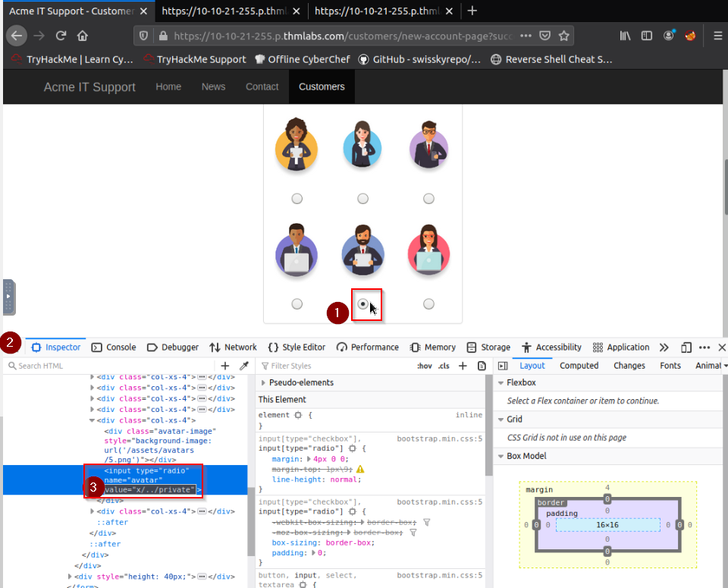The height and width of the screenshot is (588, 728).
Task: Bookmark this page with the star icon
Action: pos(563,36)
